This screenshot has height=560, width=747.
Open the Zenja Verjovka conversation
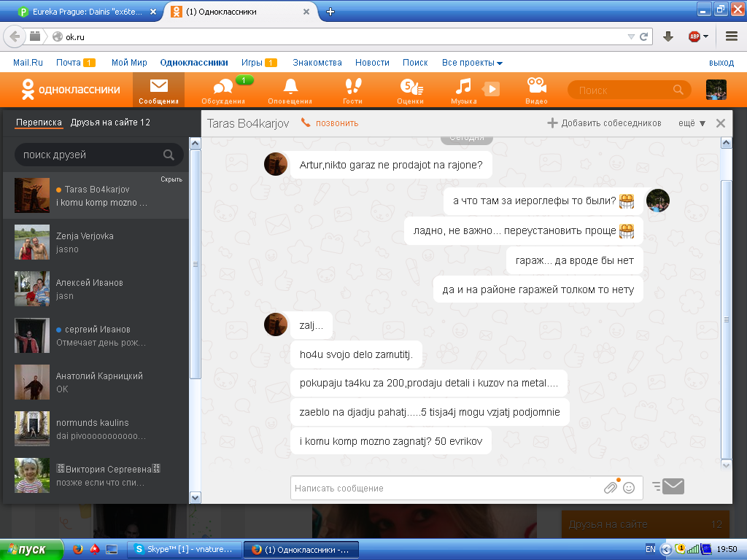coord(96,242)
